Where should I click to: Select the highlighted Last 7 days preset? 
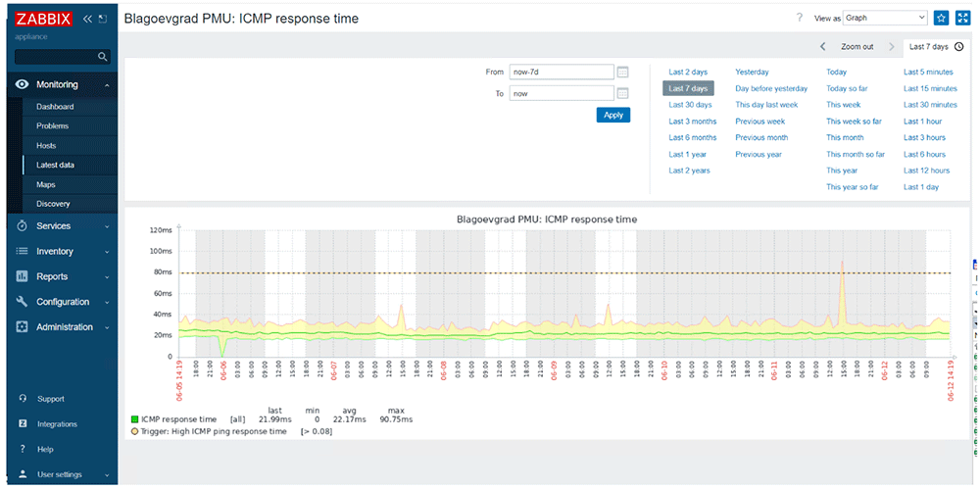tap(688, 89)
